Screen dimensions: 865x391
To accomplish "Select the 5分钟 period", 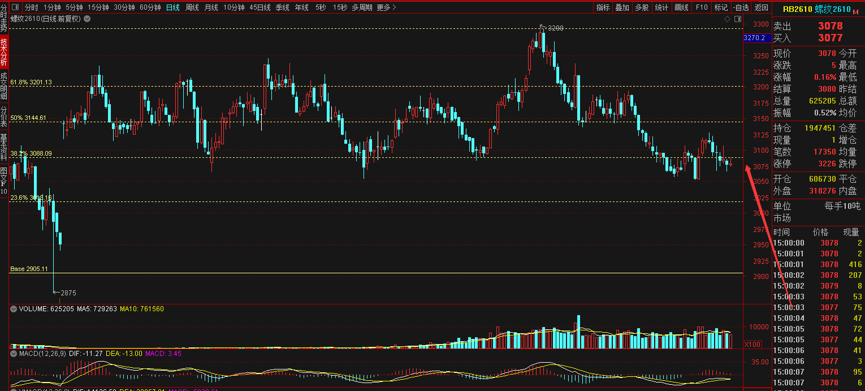I will (74, 8).
